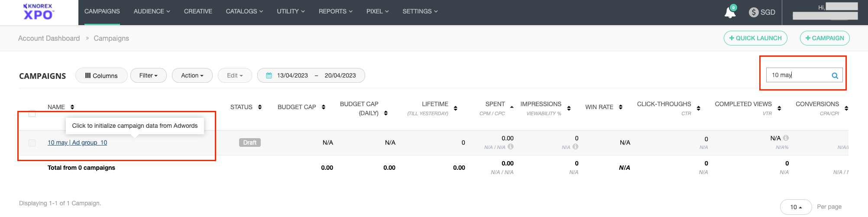Click the search magnifier icon
The image size is (868, 217).
[835, 76]
